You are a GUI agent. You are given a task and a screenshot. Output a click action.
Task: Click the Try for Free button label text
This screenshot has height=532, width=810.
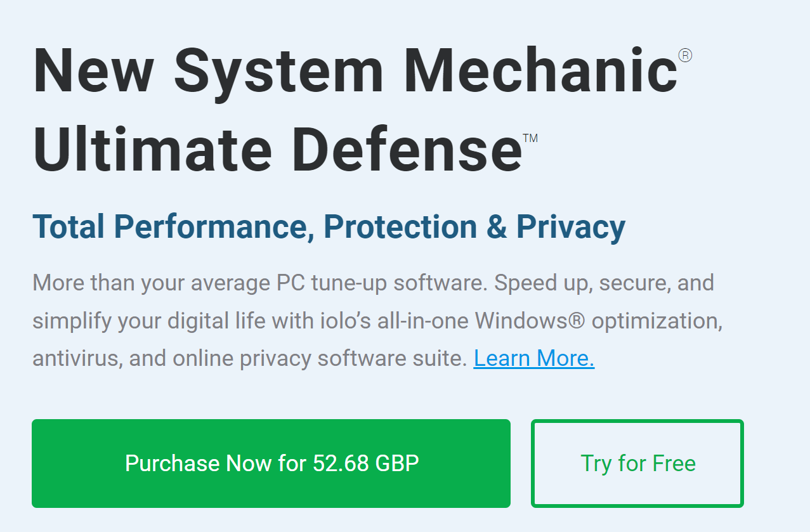click(637, 464)
